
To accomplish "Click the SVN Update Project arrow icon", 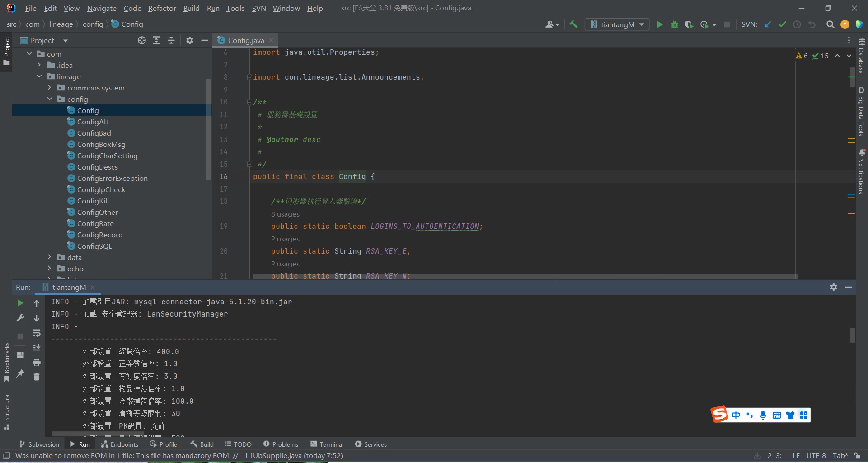I will point(768,24).
